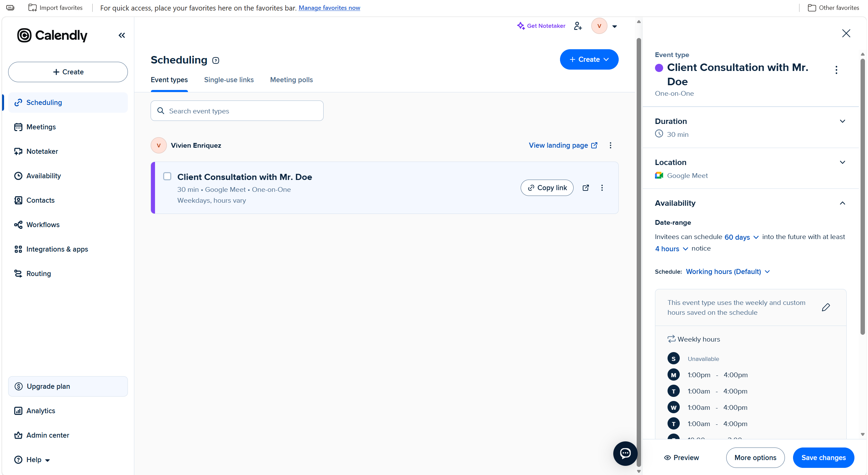The image size is (868, 475).
Task: Collapse the sidebar with double-chevron icon
Action: coord(122,35)
